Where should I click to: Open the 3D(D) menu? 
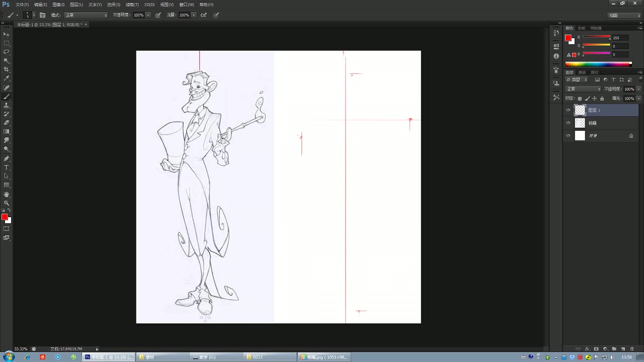pos(149,5)
